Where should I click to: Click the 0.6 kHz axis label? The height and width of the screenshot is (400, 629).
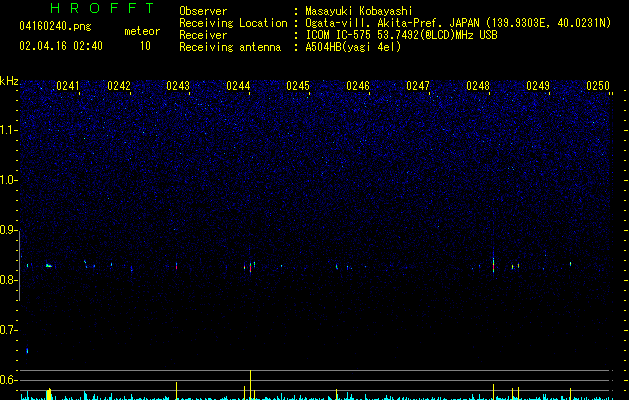tap(8, 380)
